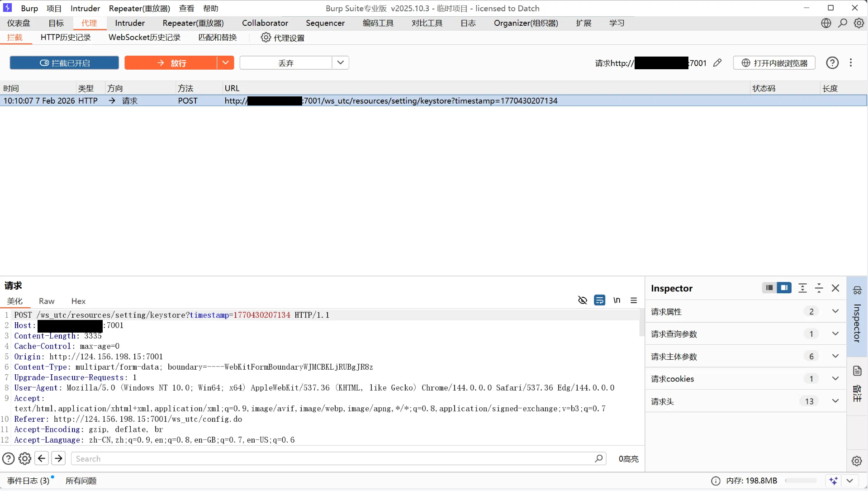Screen dimensions: 868x491
Task: Open search settings gear icon
Action: pos(25,458)
